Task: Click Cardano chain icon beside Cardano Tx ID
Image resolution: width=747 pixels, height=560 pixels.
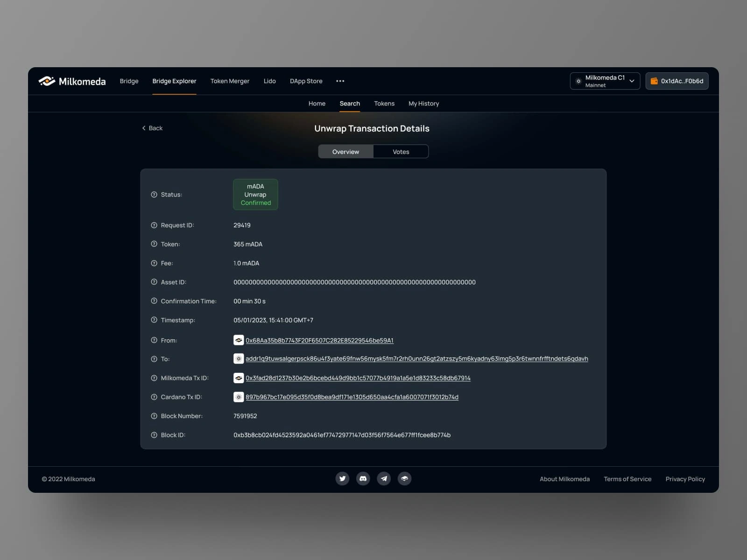Action: point(239,397)
